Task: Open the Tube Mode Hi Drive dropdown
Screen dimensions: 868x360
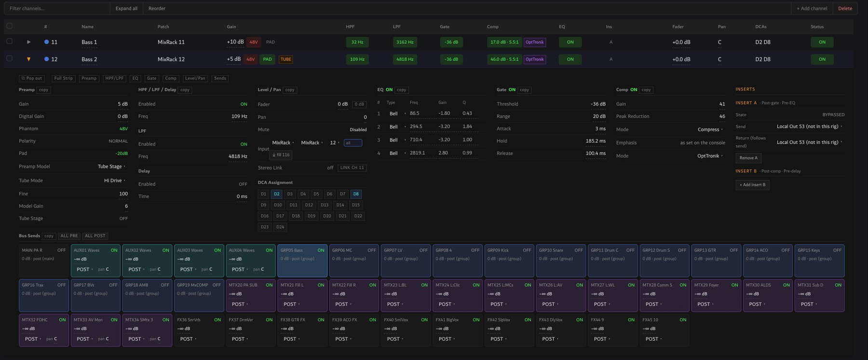Action: 115,180
